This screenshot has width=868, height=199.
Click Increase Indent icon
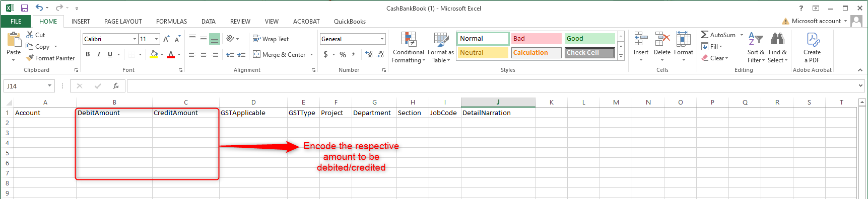242,54
